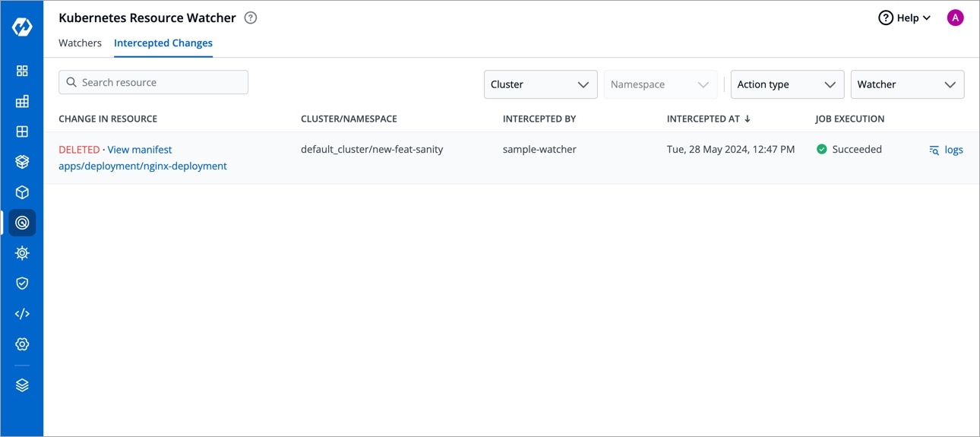Open the gear settings icon in sidebar

point(22,344)
